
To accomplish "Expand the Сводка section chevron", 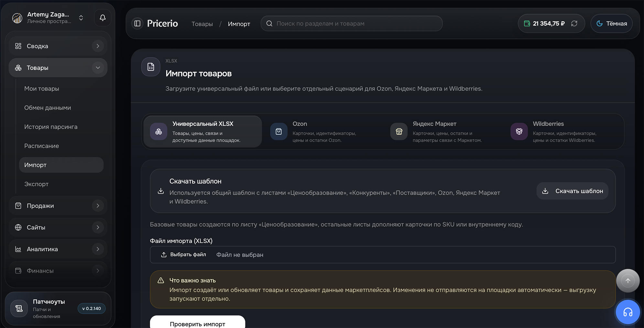I will pyautogui.click(x=98, y=46).
